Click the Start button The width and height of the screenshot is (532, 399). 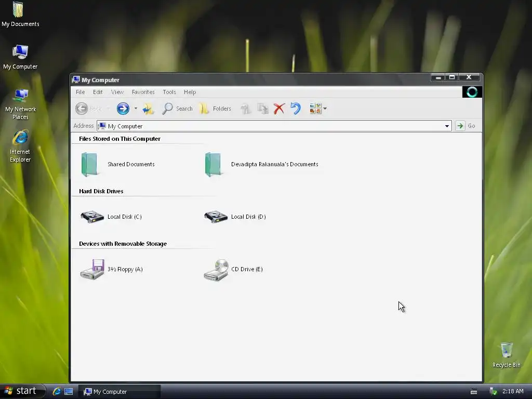tap(22, 391)
